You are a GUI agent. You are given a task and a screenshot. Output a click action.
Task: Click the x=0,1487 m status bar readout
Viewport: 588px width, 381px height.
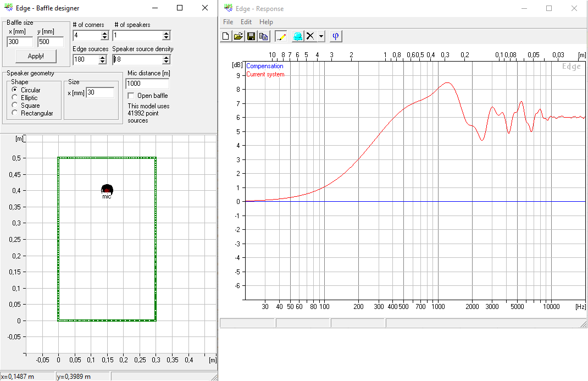coord(27,377)
